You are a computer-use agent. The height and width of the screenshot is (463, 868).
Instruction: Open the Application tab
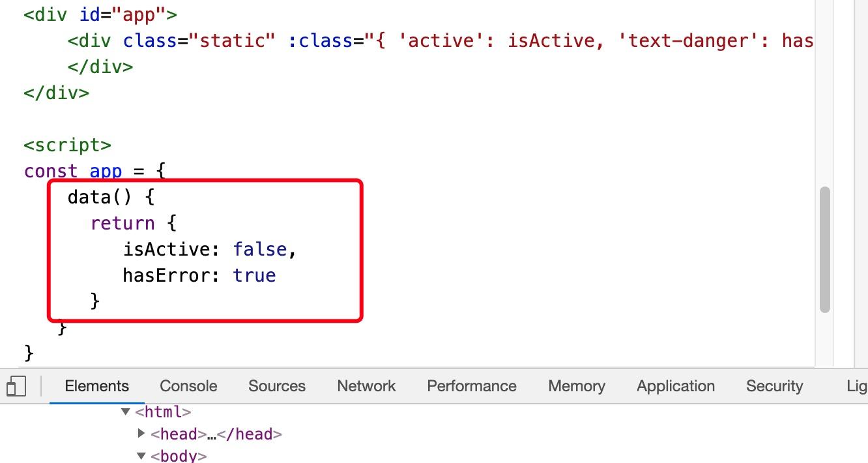pyautogui.click(x=676, y=386)
